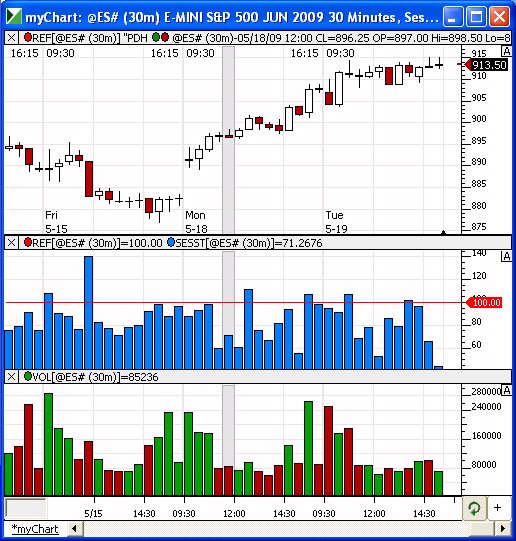516x541 pixels.
Task: Click red REF marker in price pane header
Action: (x=28, y=37)
